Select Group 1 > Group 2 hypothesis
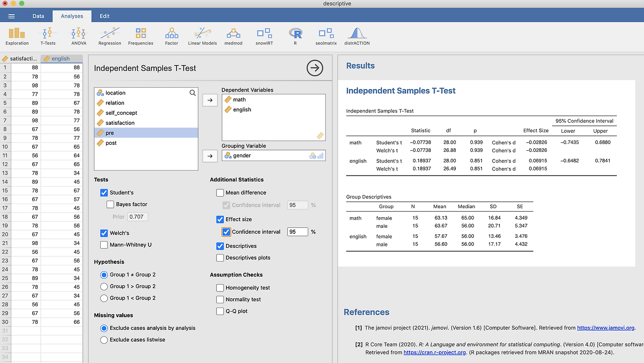The height and width of the screenshot is (363, 644). point(104,287)
